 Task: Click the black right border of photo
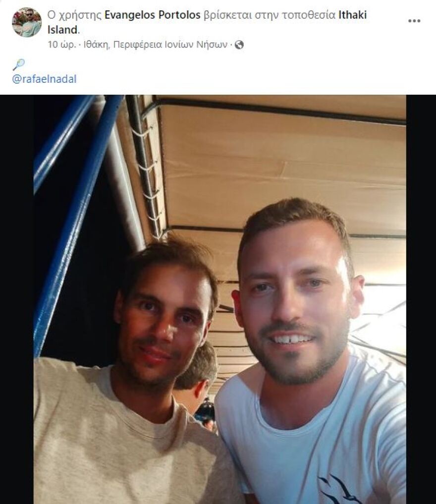pyautogui.click(x=421, y=299)
